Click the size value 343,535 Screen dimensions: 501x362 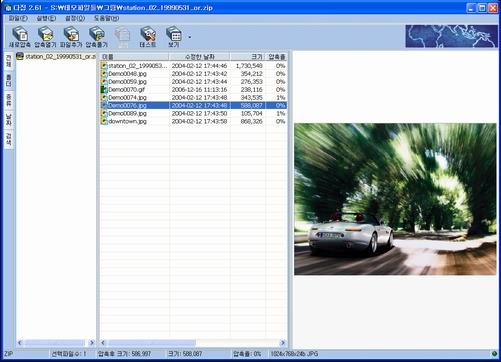pos(251,98)
